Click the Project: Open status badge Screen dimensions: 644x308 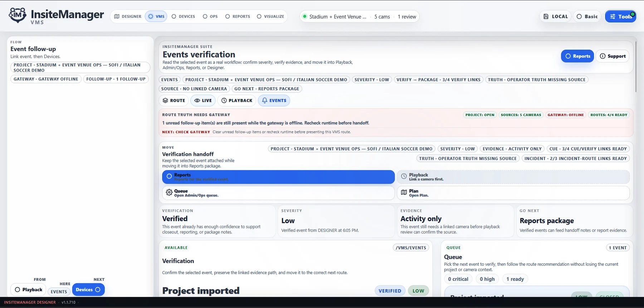point(480,115)
